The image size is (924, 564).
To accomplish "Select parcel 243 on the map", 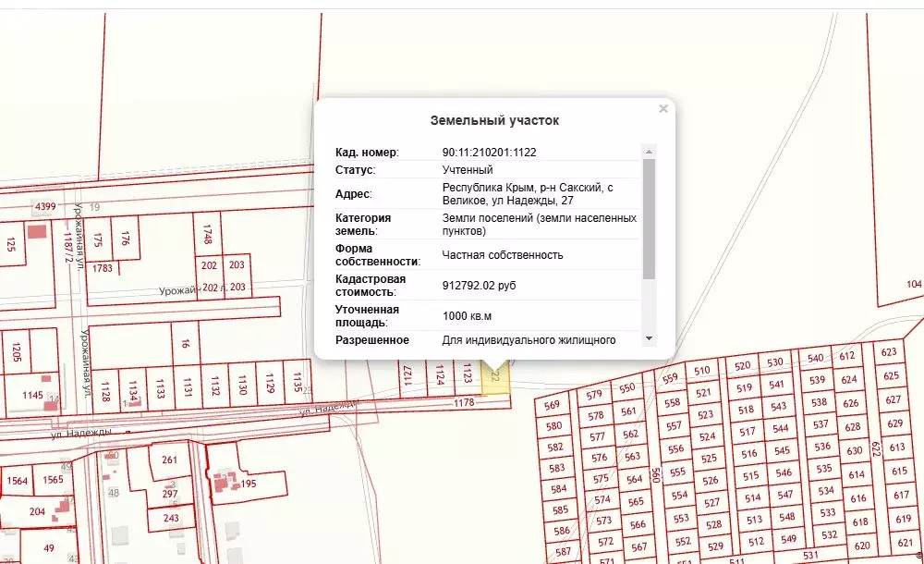I will pyautogui.click(x=171, y=518).
